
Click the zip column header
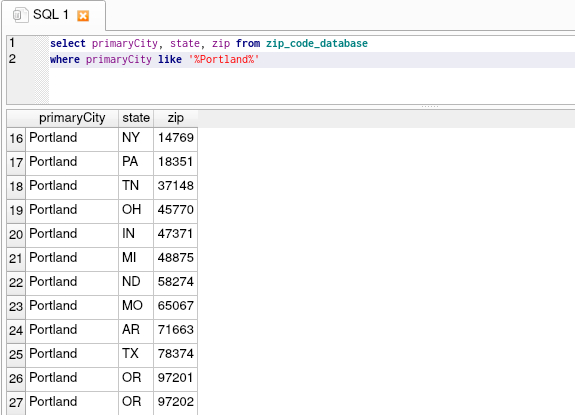[x=176, y=118]
